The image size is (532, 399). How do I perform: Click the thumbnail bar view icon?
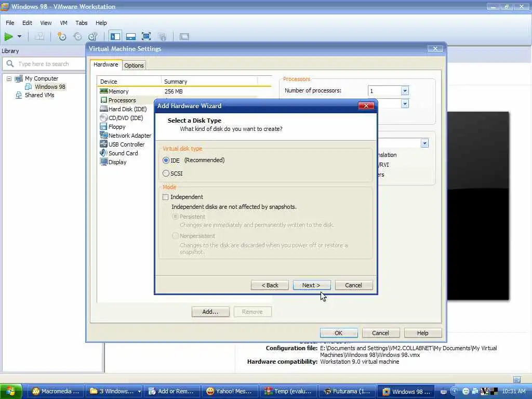(130, 36)
